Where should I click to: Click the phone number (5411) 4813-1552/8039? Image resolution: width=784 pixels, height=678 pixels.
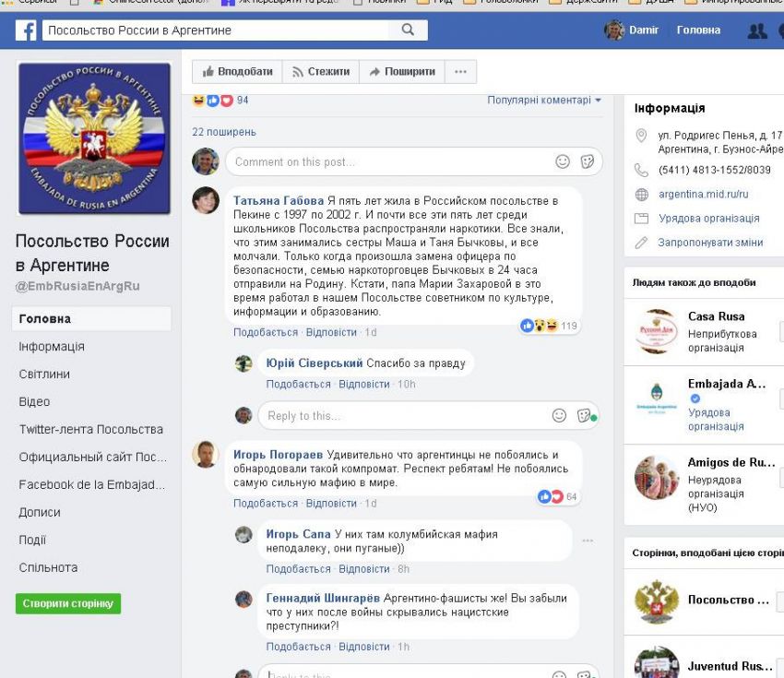(715, 170)
